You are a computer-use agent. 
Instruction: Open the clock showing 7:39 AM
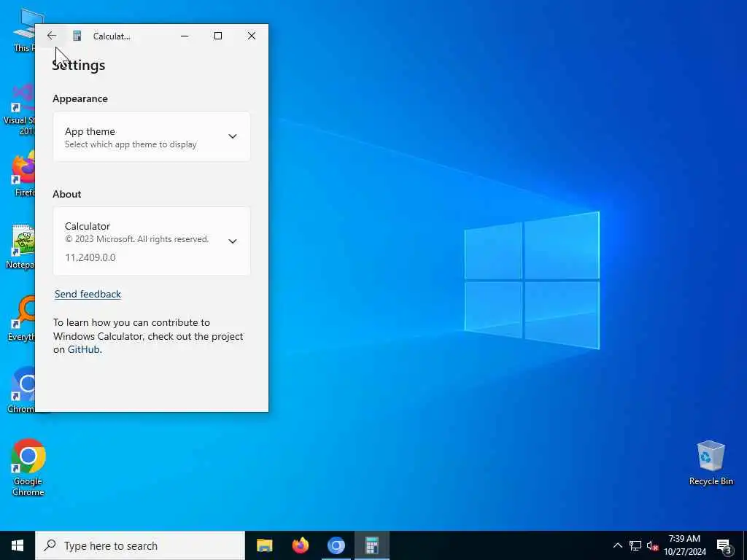[x=684, y=545]
